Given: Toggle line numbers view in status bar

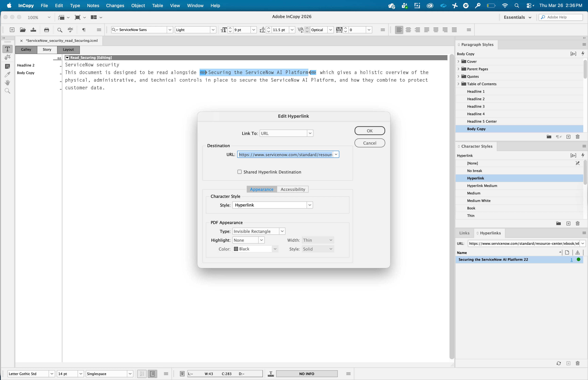Looking at the screenshot, I should [x=142, y=374].
